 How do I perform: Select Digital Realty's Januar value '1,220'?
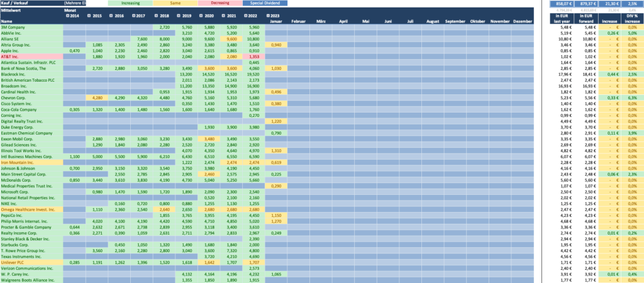[276, 121]
